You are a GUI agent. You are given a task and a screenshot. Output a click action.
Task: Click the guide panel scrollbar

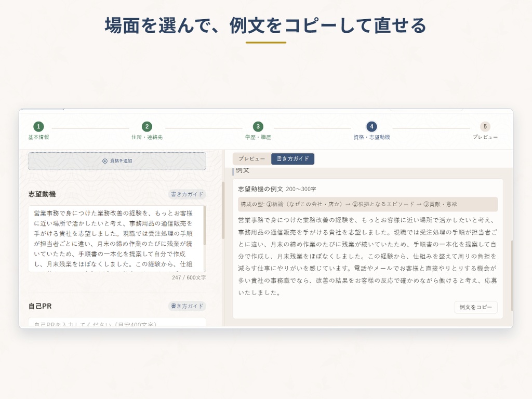click(512, 275)
